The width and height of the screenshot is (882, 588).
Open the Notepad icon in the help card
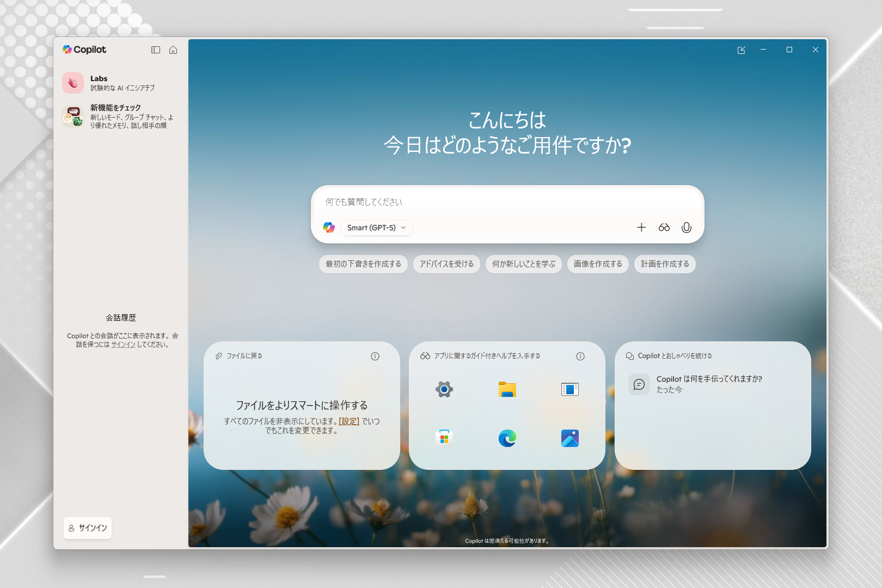coord(569,389)
